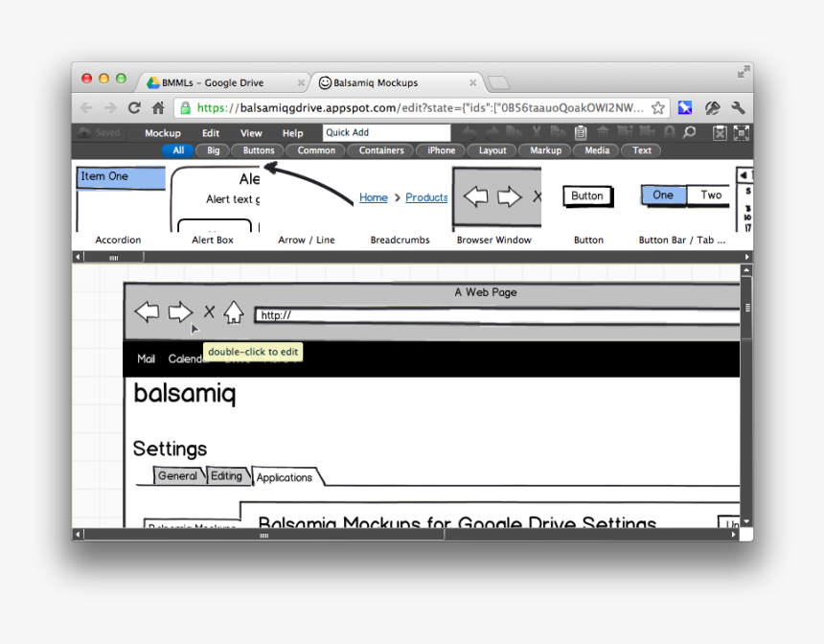The image size is (824, 644).
Task: Open the Edit menu
Action: (x=211, y=133)
